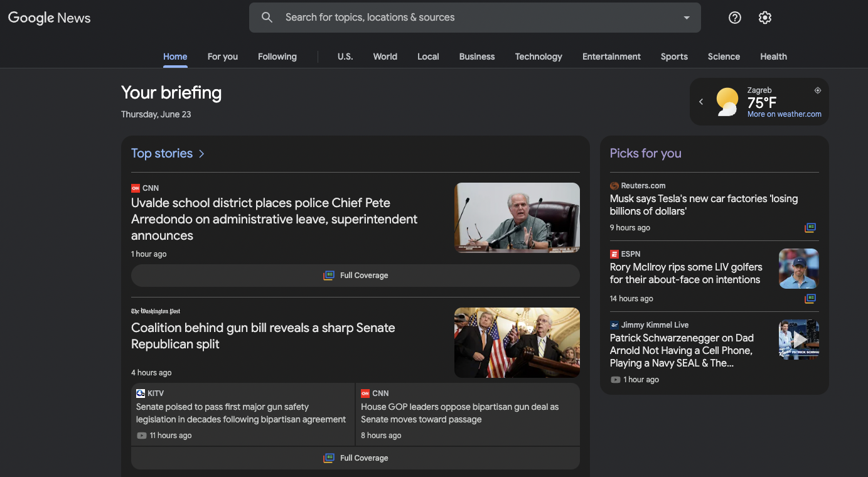Click the KITV source icon
This screenshot has height=477, width=868.
click(141, 394)
